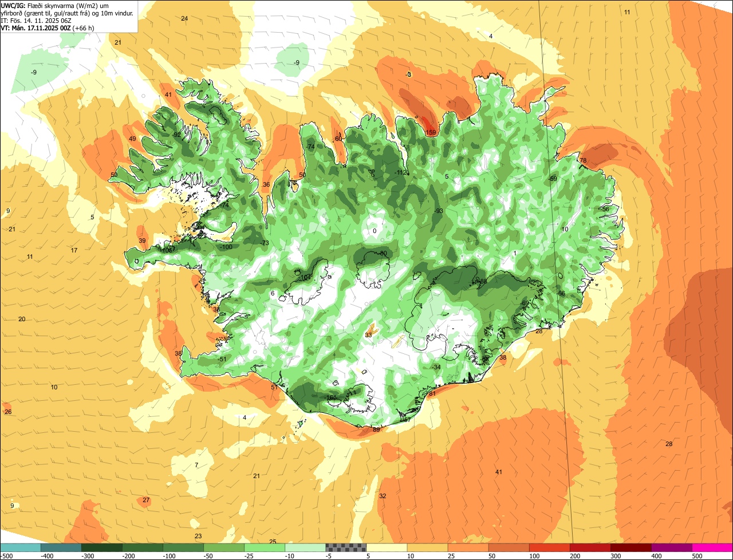Click the "-112" value in northern Iceland
The width and height of the screenshot is (733, 560).
pos(400,173)
